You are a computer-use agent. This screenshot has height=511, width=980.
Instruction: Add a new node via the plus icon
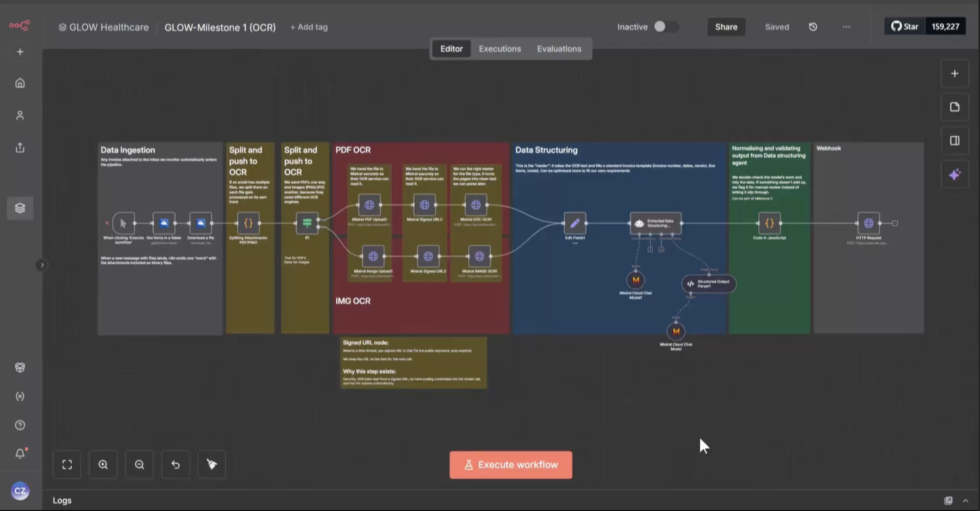point(955,73)
